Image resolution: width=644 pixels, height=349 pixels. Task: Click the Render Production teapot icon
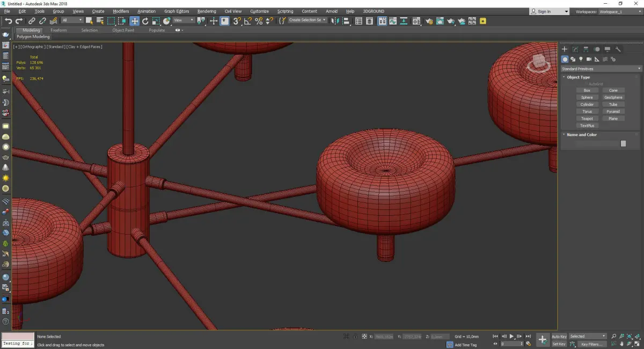click(x=451, y=21)
